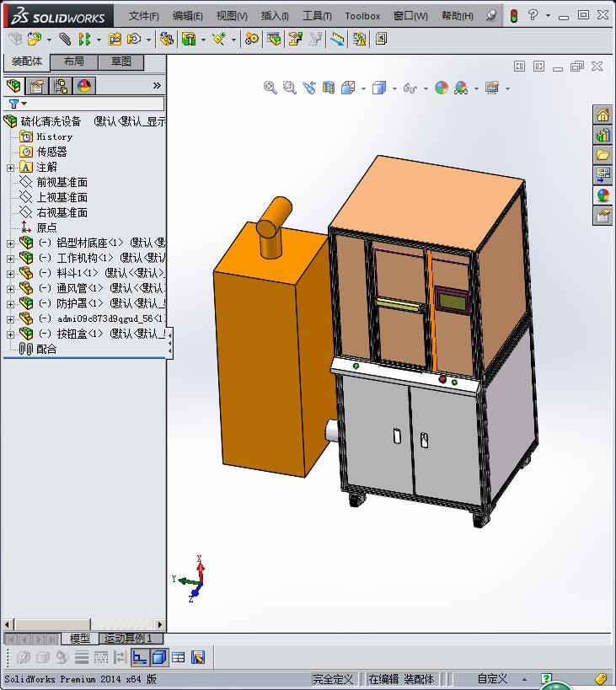The width and height of the screenshot is (616, 690).
Task: Toggle 2D sketch axes icon in bottom toolbar
Action: (140, 657)
